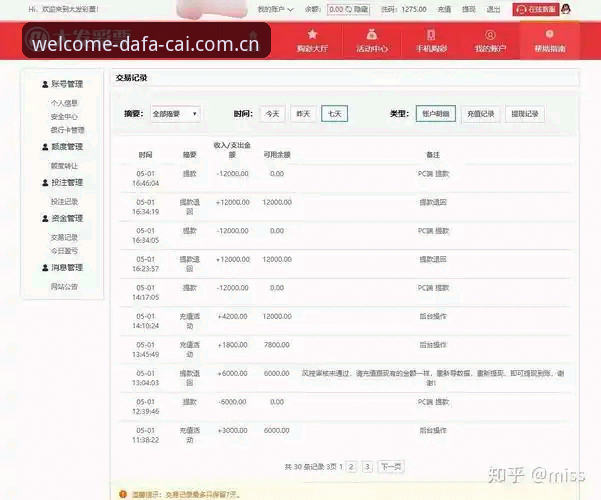Click the long 风控审核未通过 remark text

(433, 378)
